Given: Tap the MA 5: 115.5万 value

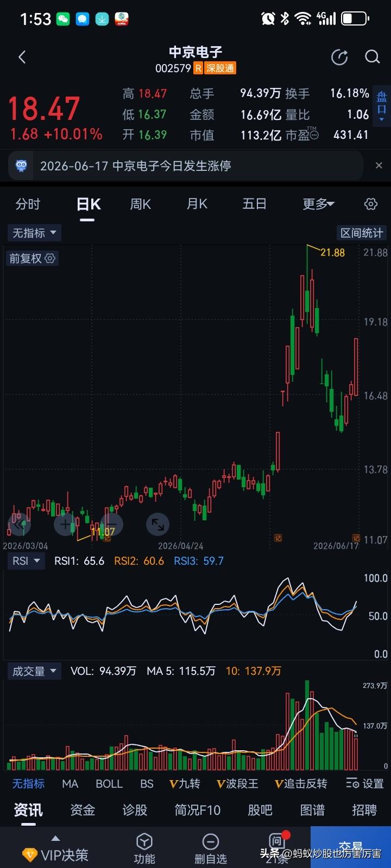Looking at the screenshot, I should 181,671.
